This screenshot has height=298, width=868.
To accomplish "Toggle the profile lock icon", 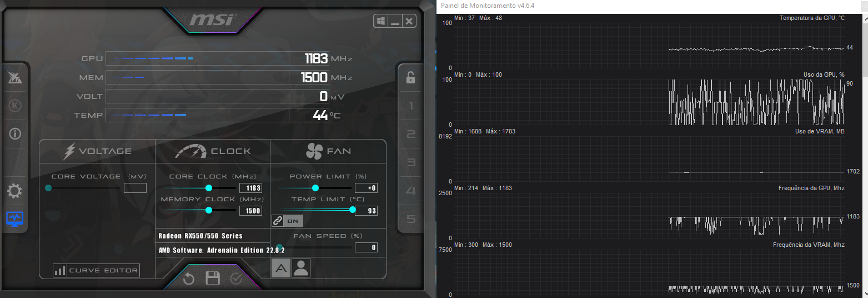I will (x=411, y=78).
